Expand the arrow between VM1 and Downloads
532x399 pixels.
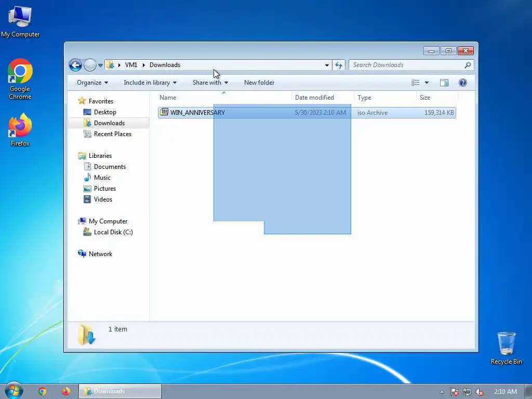pyautogui.click(x=143, y=65)
